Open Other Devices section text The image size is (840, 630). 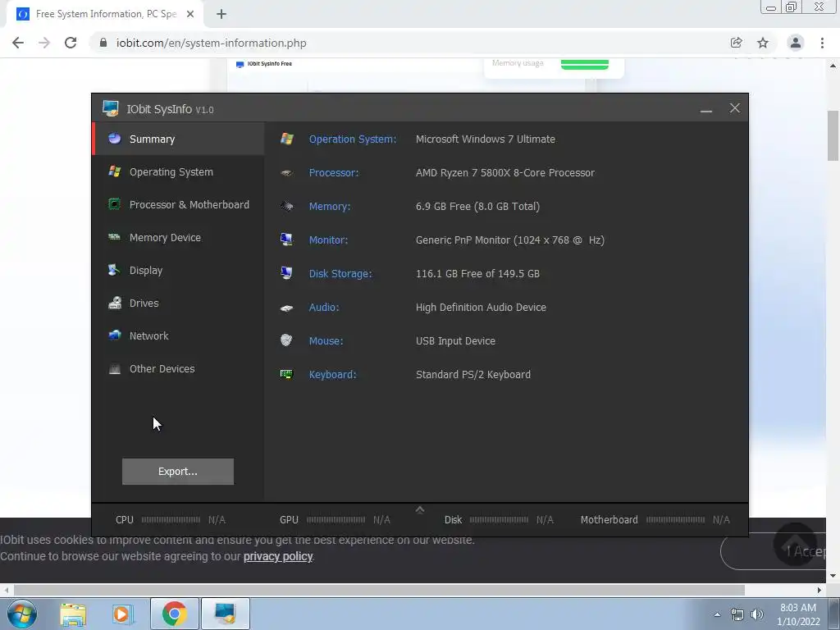click(x=162, y=368)
